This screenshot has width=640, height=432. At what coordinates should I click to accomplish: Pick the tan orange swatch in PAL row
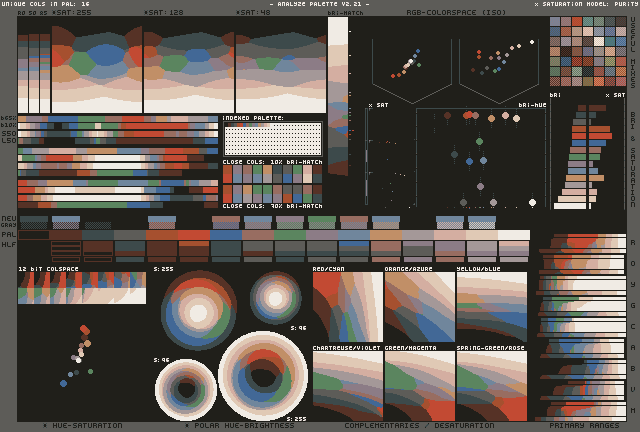click(386, 235)
